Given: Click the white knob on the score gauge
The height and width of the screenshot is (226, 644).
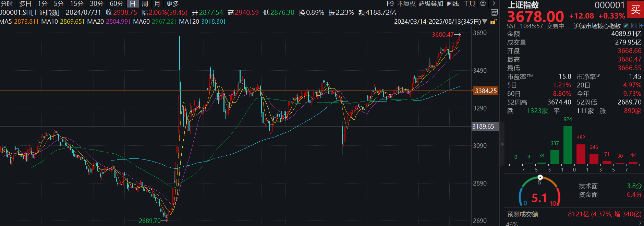Looking at the screenshot, I should coord(540,177).
